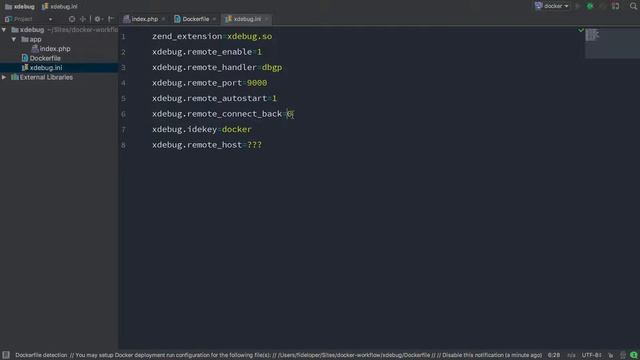Close the Dockerfile tab
Image resolution: width=640 pixels, height=360 pixels.
214,19
